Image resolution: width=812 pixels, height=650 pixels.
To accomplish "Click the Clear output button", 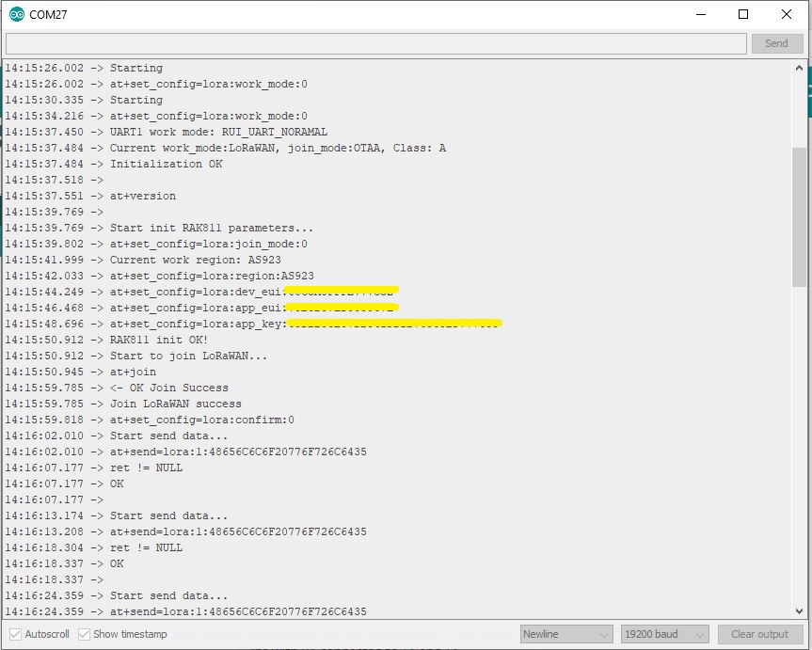I will (x=759, y=634).
